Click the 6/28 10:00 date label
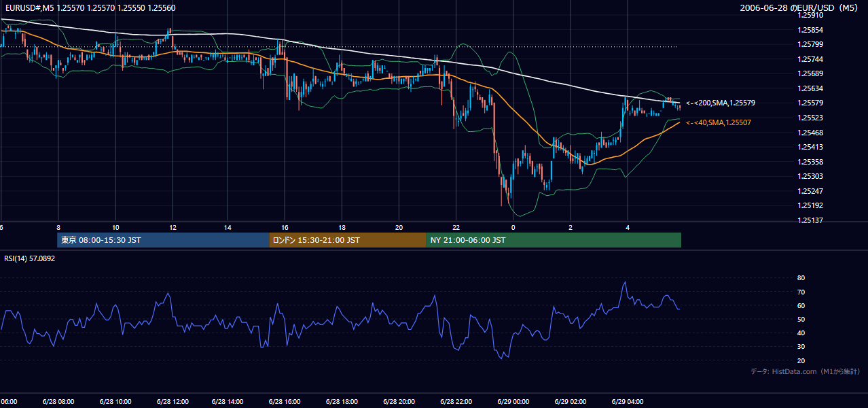 click(x=115, y=402)
